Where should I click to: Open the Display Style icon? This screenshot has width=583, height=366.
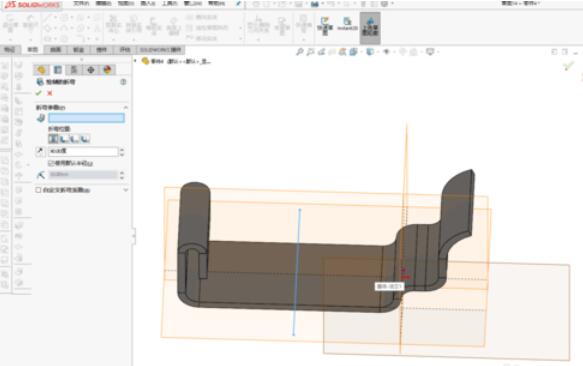click(x=370, y=52)
